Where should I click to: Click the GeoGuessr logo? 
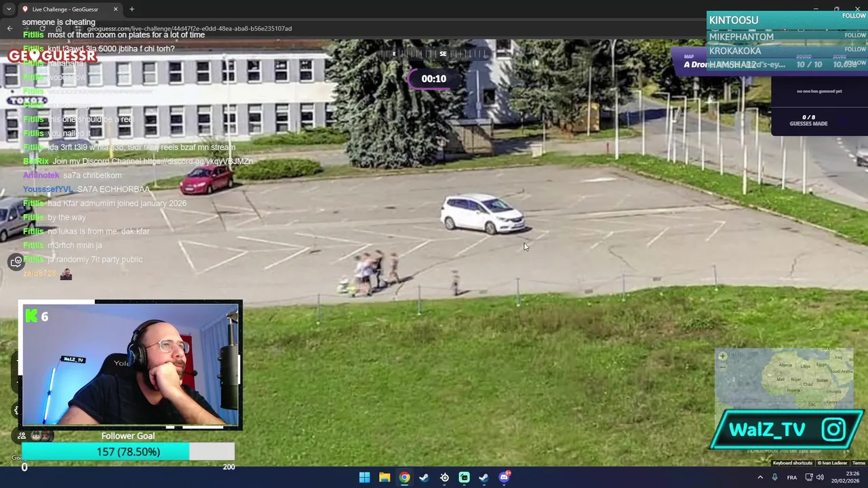coord(53,56)
